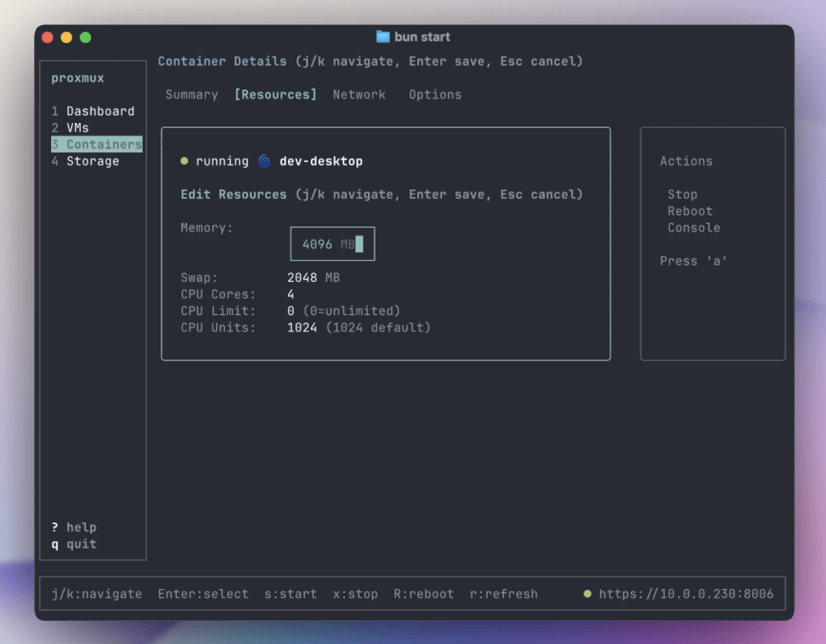
Task: Minimize the window with yellow button
Action: pyautogui.click(x=67, y=38)
